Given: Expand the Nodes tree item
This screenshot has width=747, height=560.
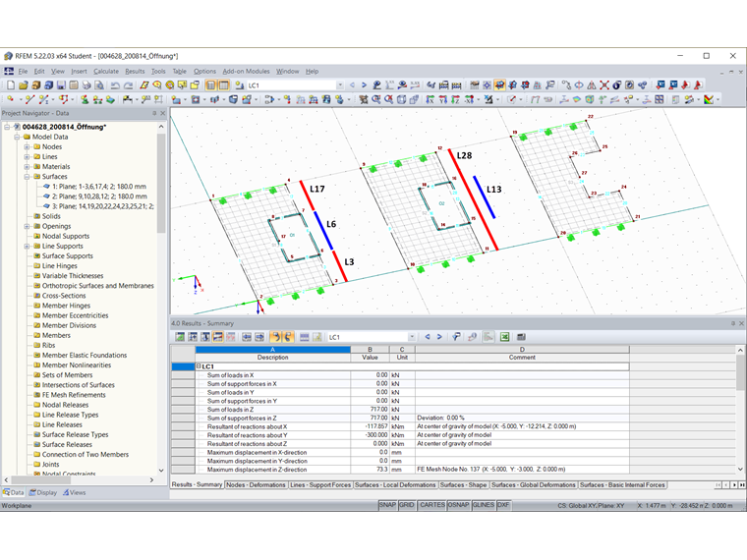Looking at the screenshot, I should click(x=28, y=146).
